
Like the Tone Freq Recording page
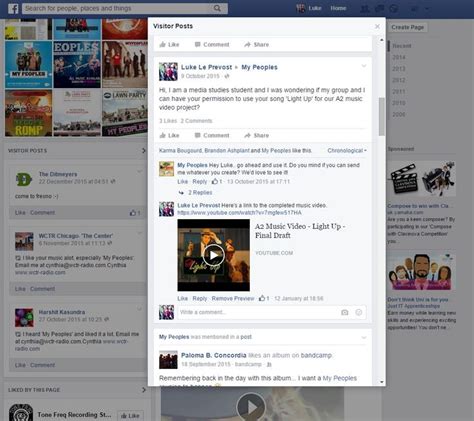coord(130,416)
